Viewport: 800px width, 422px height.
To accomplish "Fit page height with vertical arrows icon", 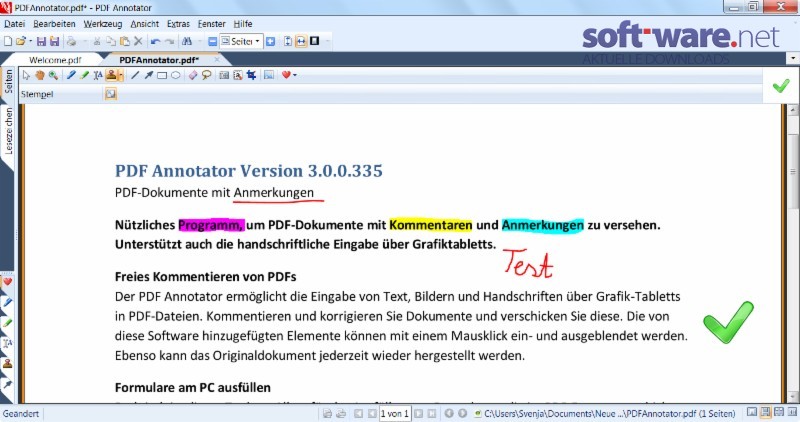I will tap(288, 41).
